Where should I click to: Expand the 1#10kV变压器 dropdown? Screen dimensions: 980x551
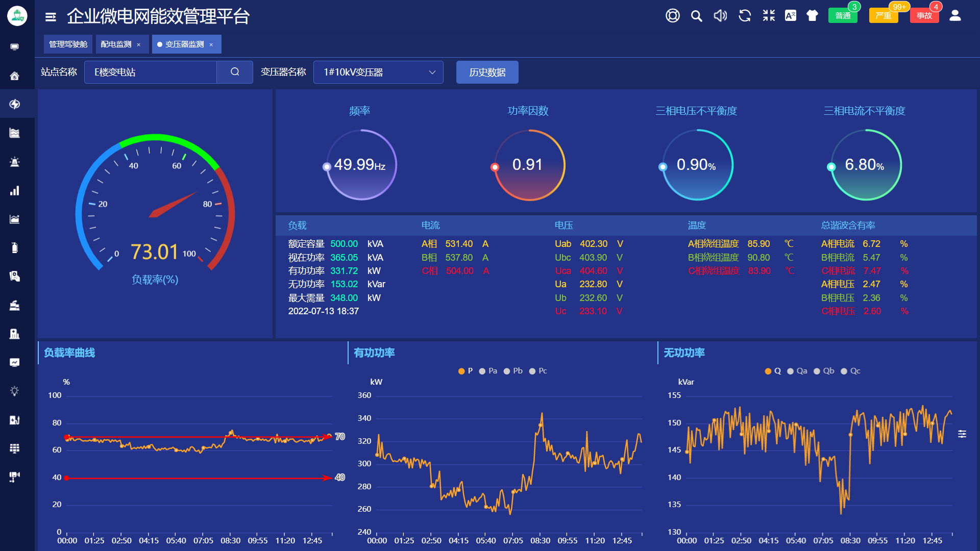[x=378, y=72]
